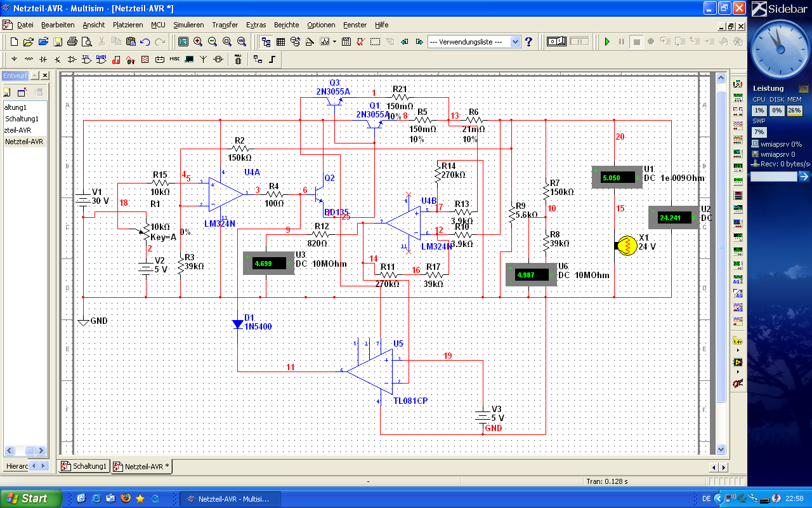Image resolution: width=812 pixels, height=508 pixels.
Task: Print the schematic
Action: coord(72,41)
